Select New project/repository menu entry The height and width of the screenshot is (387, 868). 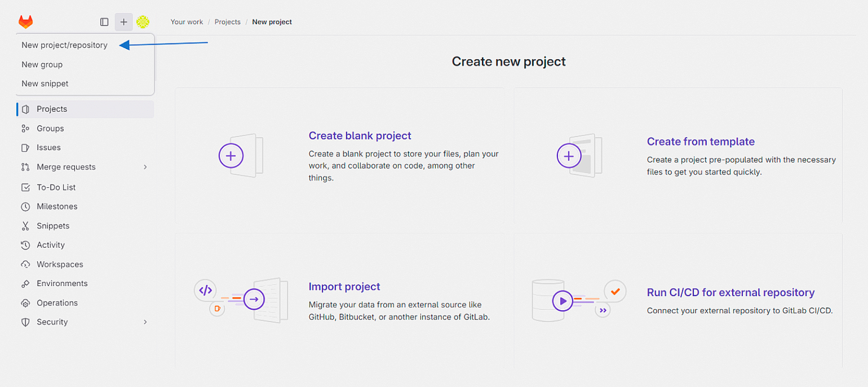pyautogui.click(x=64, y=45)
